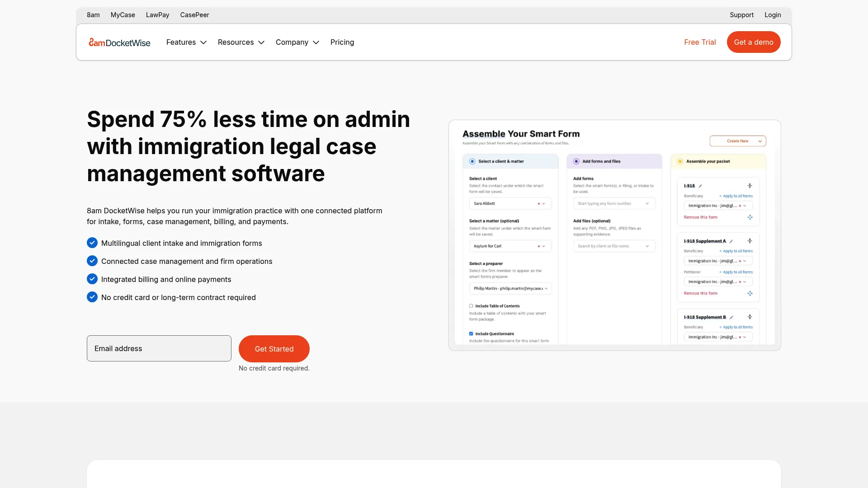This screenshot has height=488, width=868.
Task: Click the collapse icon on I-918 Supplement A card
Action: (750, 241)
